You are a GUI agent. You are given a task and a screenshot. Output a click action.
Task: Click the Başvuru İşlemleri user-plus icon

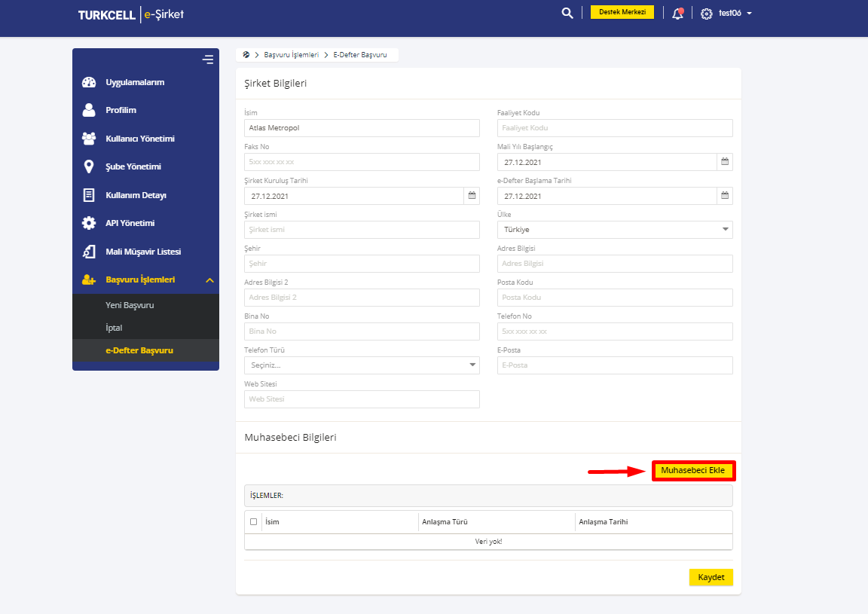coord(89,280)
